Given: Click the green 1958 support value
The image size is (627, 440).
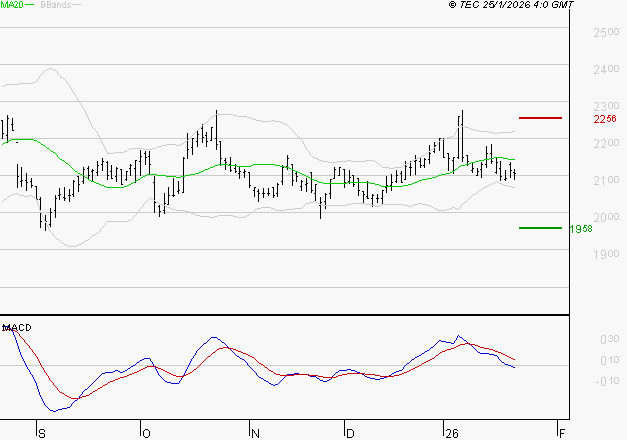Looking at the screenshot, I should pos(581,229).
